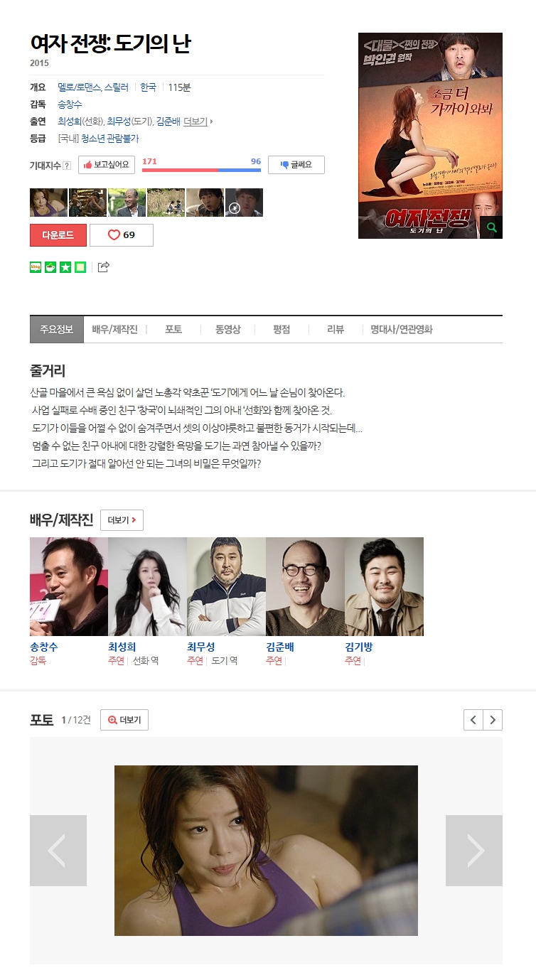Open the 리뷰 tab
Image resolution: width=536 pixels, height=980 pixels.
(336, 330)
